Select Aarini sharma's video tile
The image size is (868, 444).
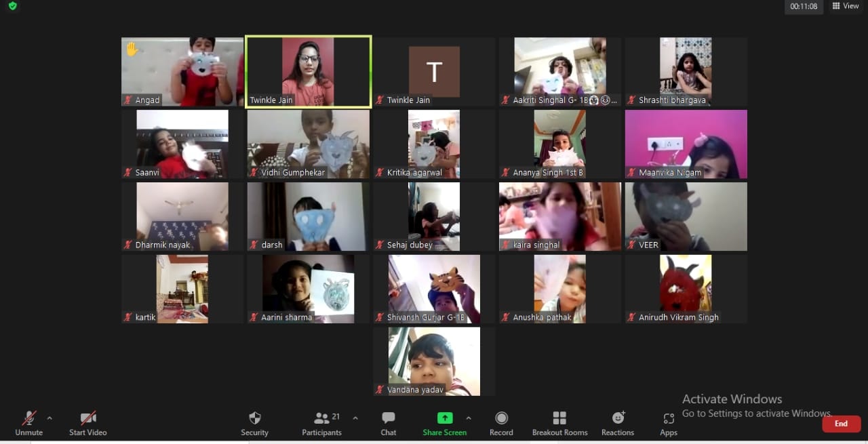pyautogui.click(x=309, y=289)
